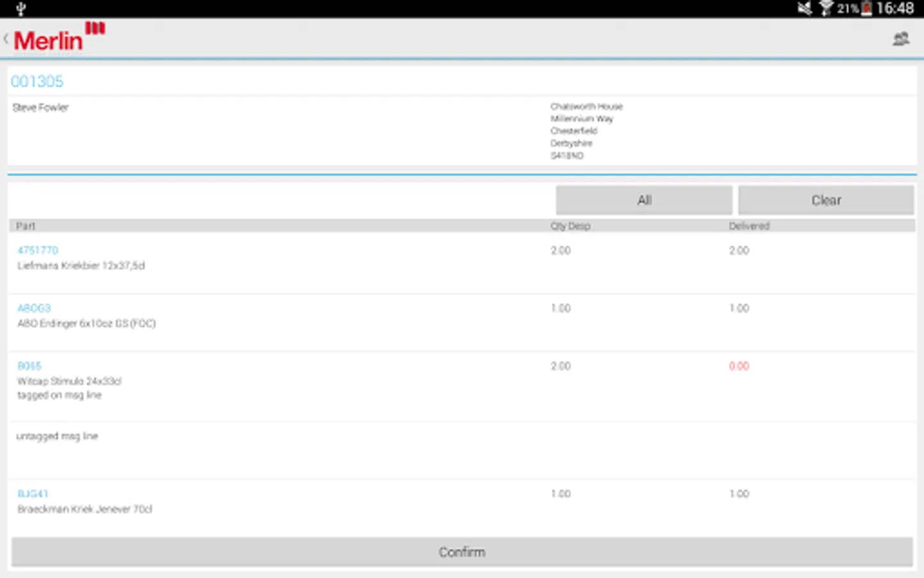The image size is (924, 578).
Task: Tap the red 0.00 delivered value
Action: click(x=739, y=365)
